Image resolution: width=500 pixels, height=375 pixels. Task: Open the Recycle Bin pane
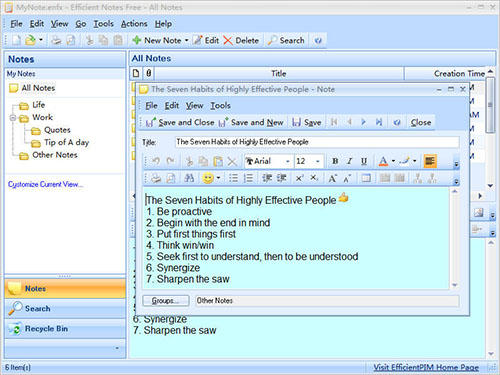(x=65, y=329)
